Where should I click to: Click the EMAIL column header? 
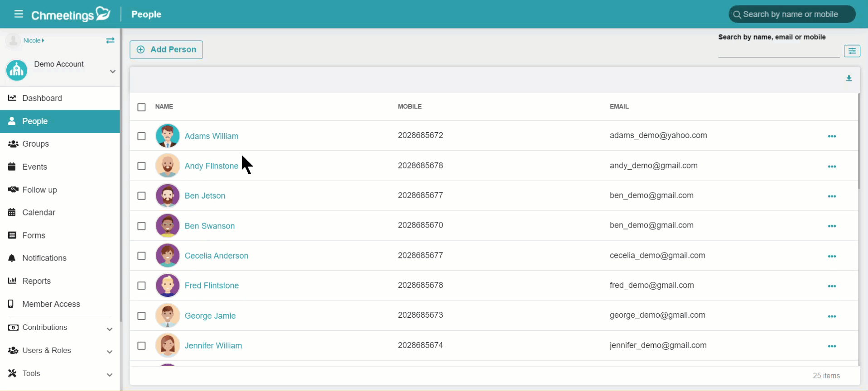[619, 106]
